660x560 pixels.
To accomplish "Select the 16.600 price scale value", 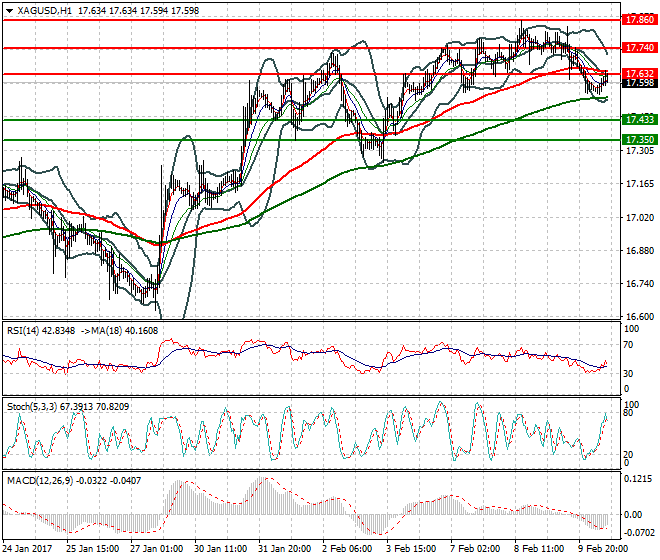I will (640, 317).
